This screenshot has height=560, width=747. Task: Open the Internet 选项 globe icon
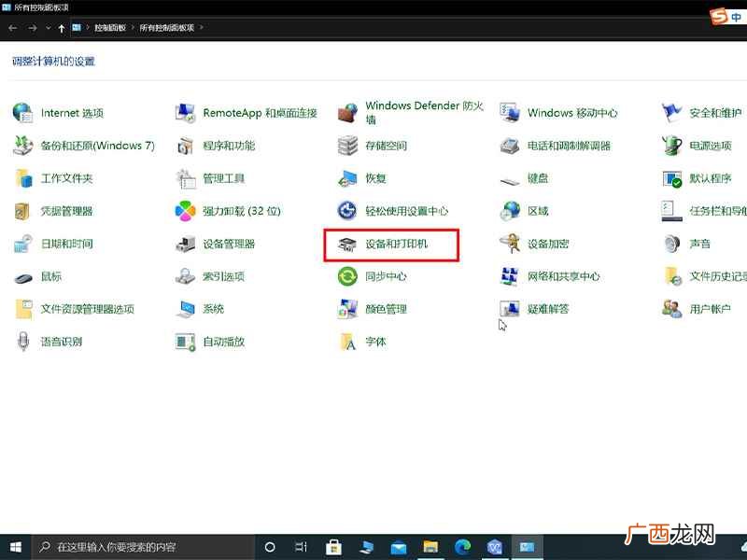click(22, 113)
